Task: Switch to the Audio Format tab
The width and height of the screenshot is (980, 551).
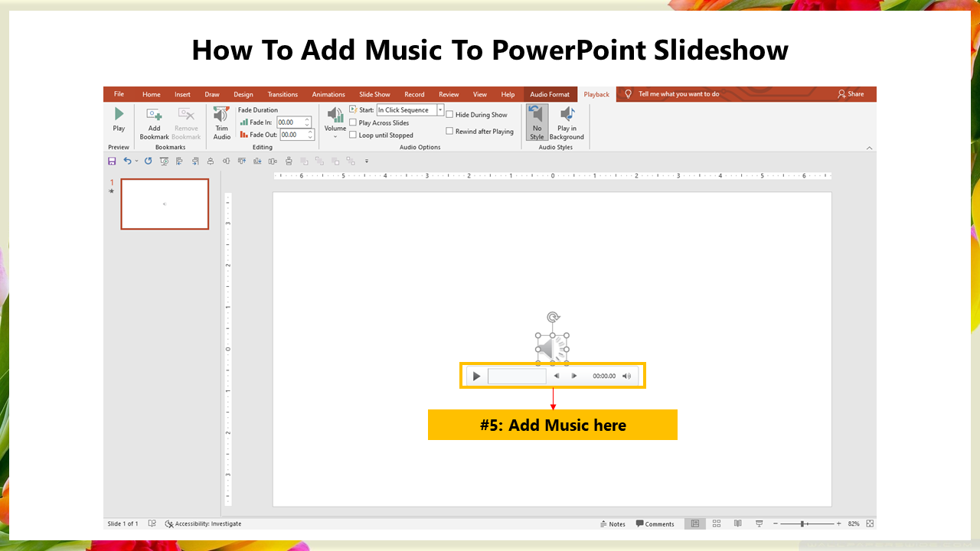Action: point(550,94)
